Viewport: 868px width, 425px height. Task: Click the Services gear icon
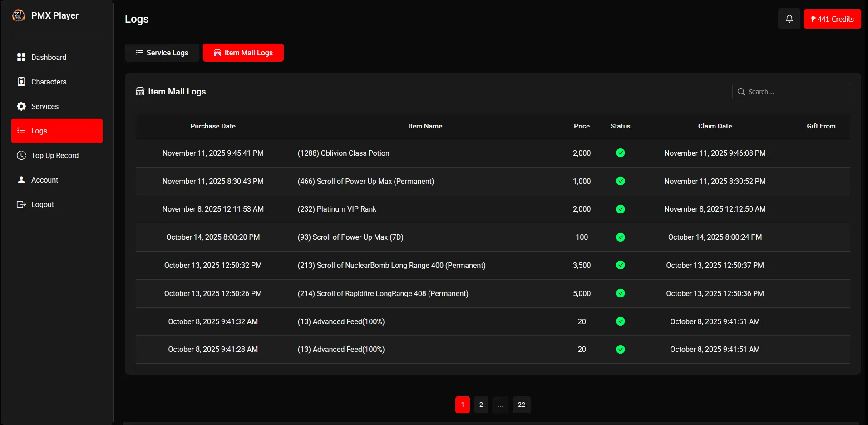pos(21,106)
